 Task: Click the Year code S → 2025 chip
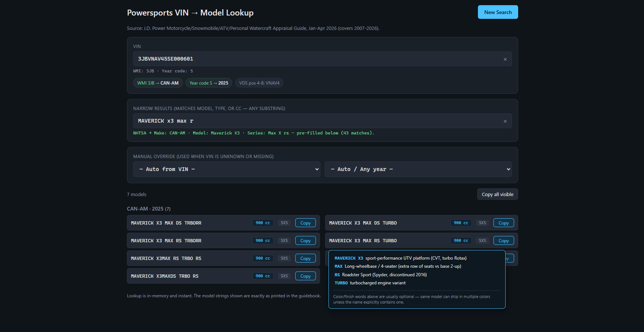209,83
